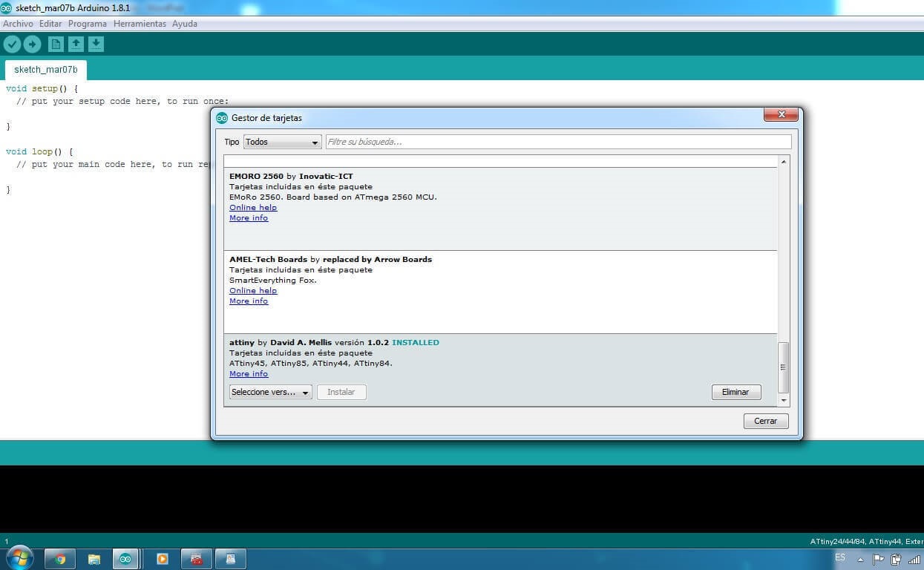924x570 pixels.
Task: Open the Seleccione versión dropdown
Action: (270, 392)
